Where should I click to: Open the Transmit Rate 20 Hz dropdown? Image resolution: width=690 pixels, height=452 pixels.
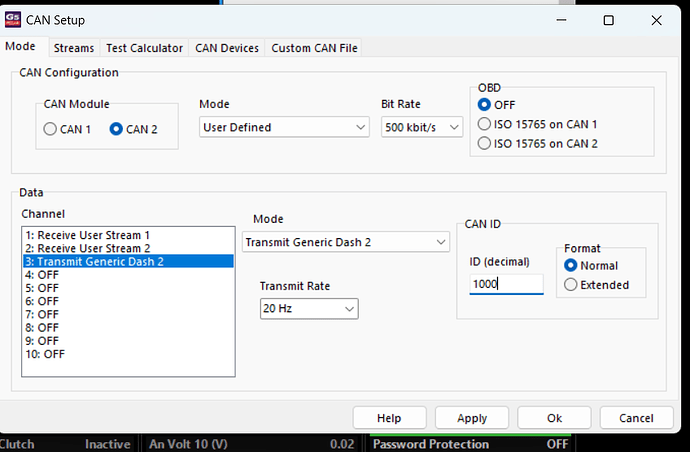(x=308, y=309)
